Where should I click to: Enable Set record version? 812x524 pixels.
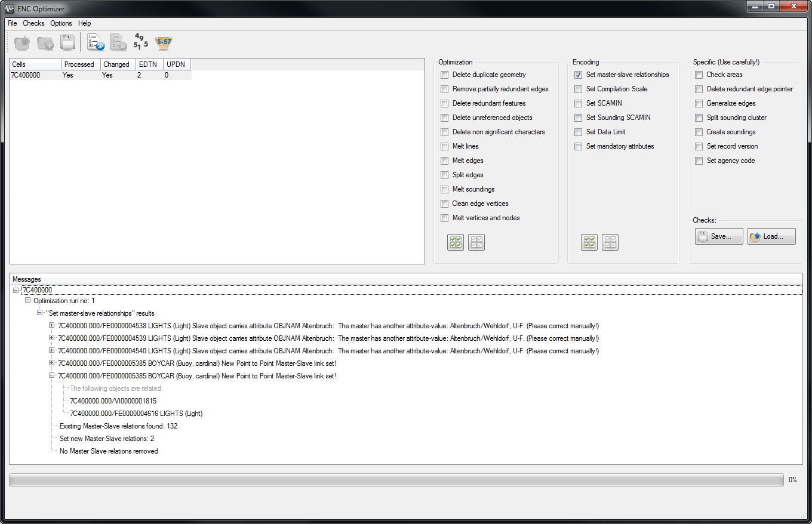tap(699, 146)
